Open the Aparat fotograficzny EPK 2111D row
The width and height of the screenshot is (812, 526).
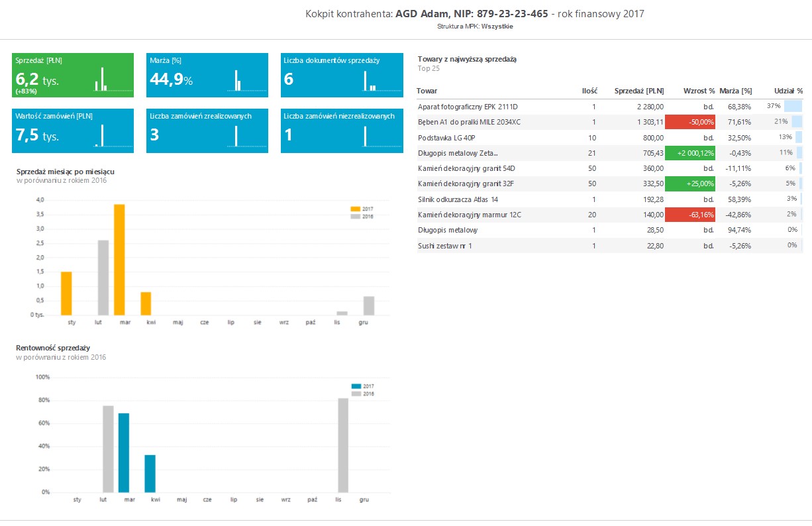(468, 107)
